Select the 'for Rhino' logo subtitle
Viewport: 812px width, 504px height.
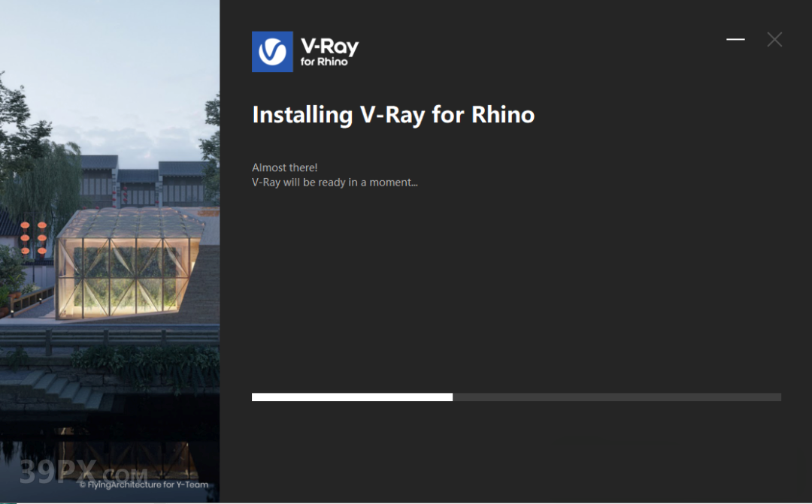tap(324, 62)
